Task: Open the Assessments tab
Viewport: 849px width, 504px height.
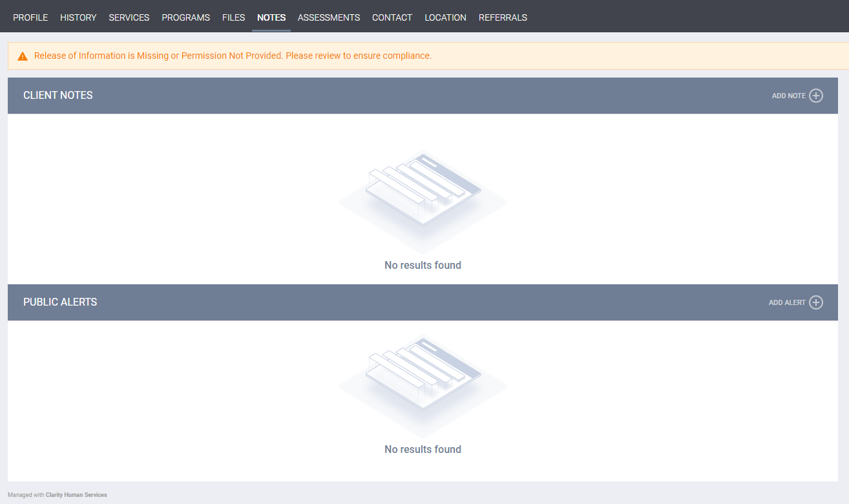Action: pos(329,17)
